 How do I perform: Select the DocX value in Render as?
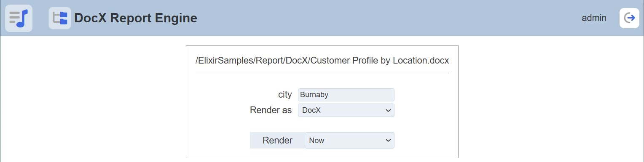pyautogui.click(x=311, y=110)
